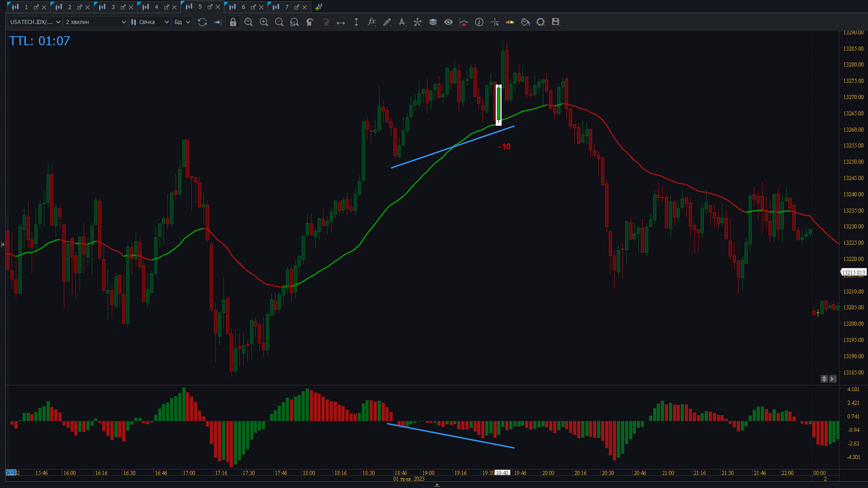Save the chart with floppy disk icon

tap(556, 22)
